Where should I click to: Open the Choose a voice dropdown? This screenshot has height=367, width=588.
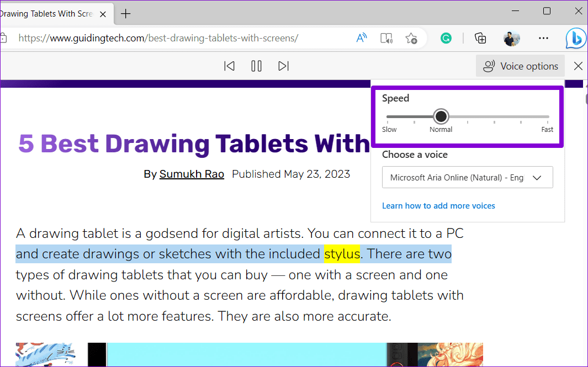pos(467,177)
